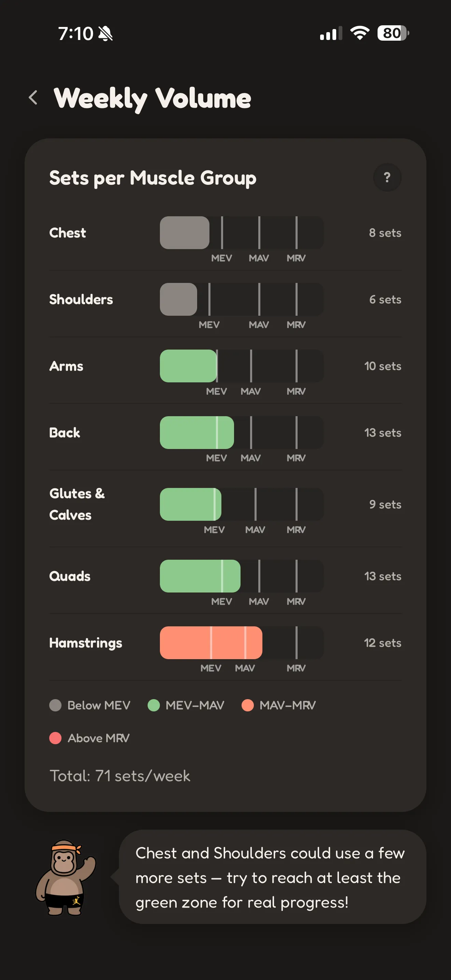451x980 pixels.
Task: Click the MEV marker on the Chest bar
Action: (222, 233)
